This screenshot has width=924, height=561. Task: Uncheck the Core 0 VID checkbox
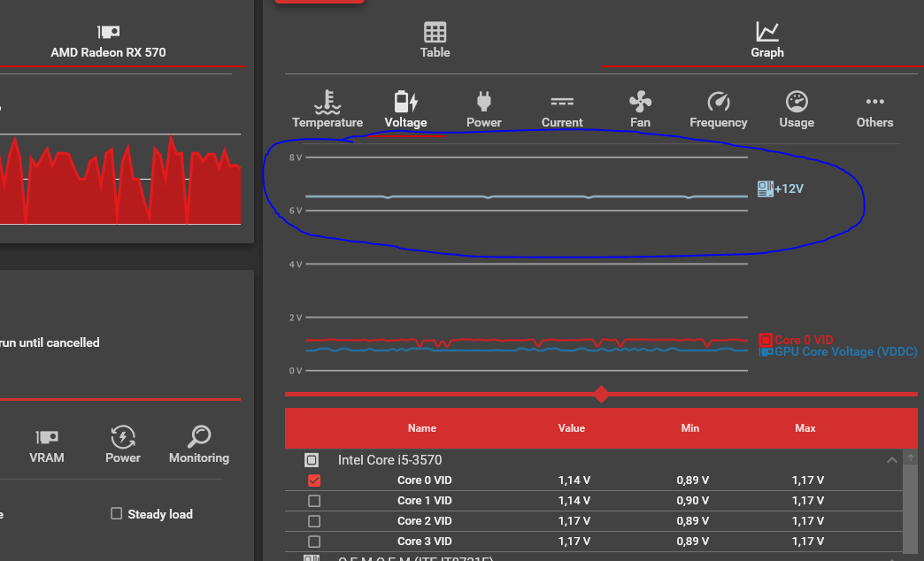click(x=314, y=480)
